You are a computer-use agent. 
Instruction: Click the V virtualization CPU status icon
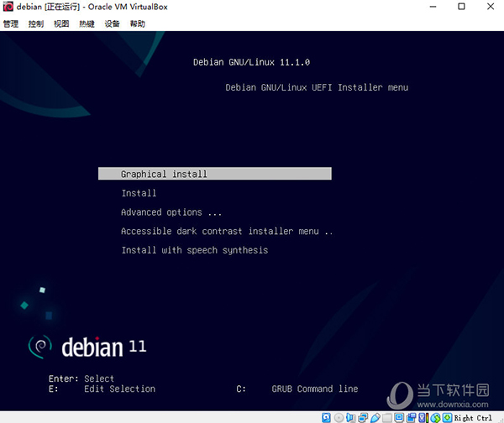(x=423, y=417)
